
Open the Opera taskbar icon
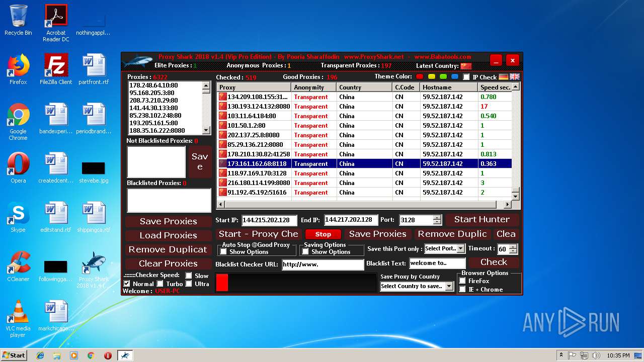click(108, 355)
